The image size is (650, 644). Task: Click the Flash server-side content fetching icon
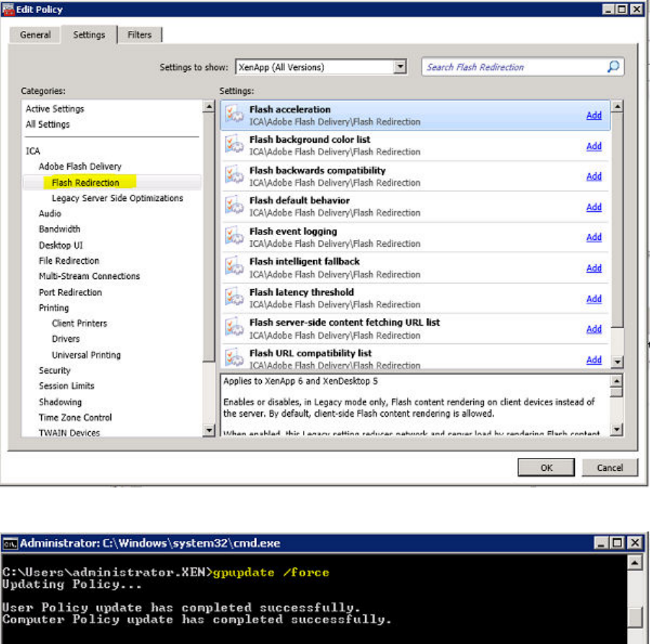pyautogui.click(x=234, y=328)
